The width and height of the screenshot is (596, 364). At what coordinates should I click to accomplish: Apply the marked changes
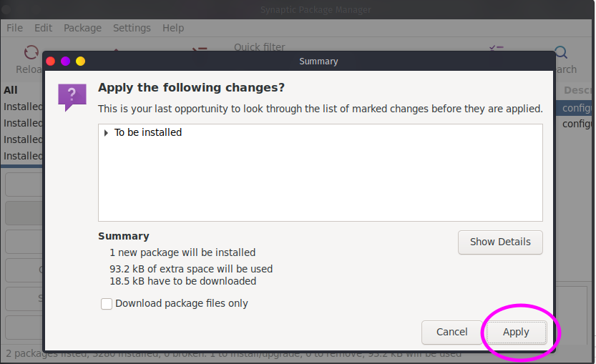coord(516,332)
